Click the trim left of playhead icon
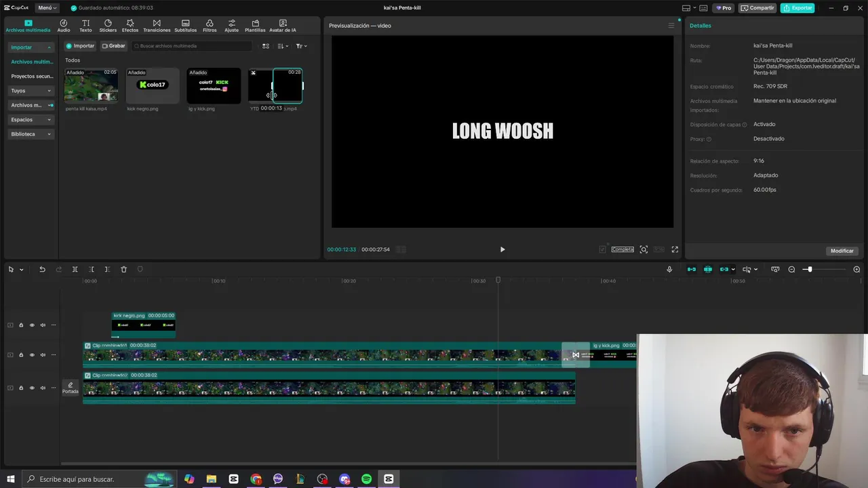The height and width of the screenshot is (488, 868). [x=91, y=269]
